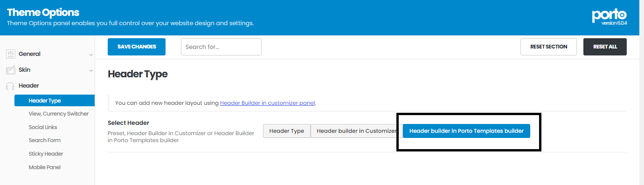Select Header Type in sidebar
This screenshot has width=644, height=185.
click(x=55, y=100)
